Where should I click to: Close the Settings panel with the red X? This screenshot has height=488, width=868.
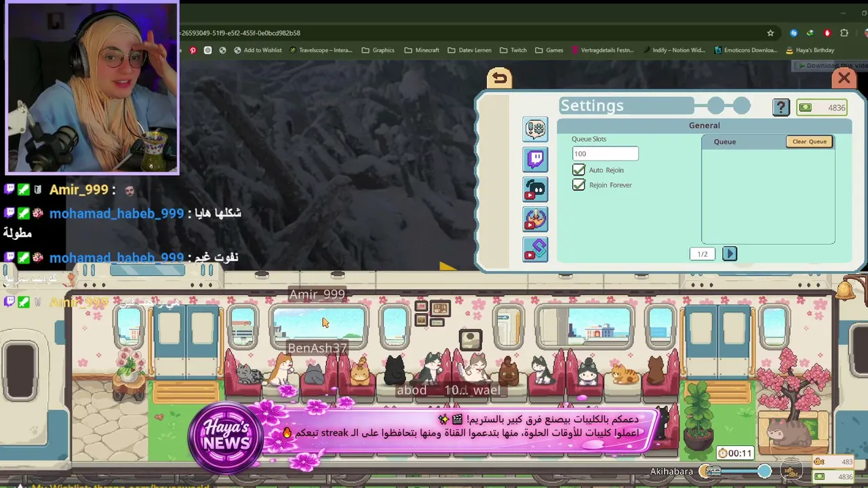pos(844,78)
